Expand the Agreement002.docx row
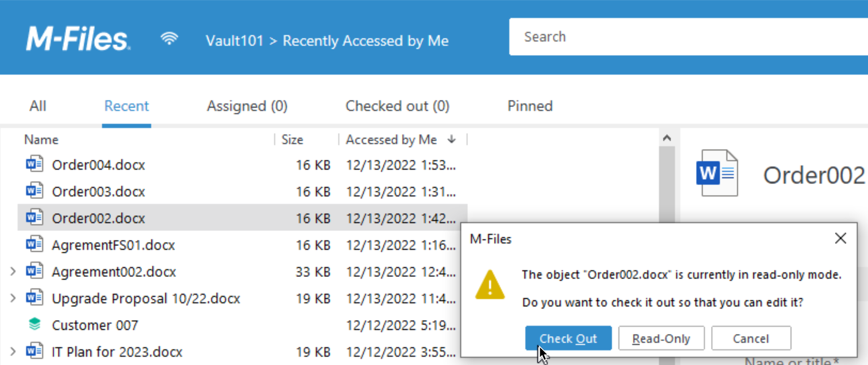Viewport: 868px width, 365px height. coord(13,271)
